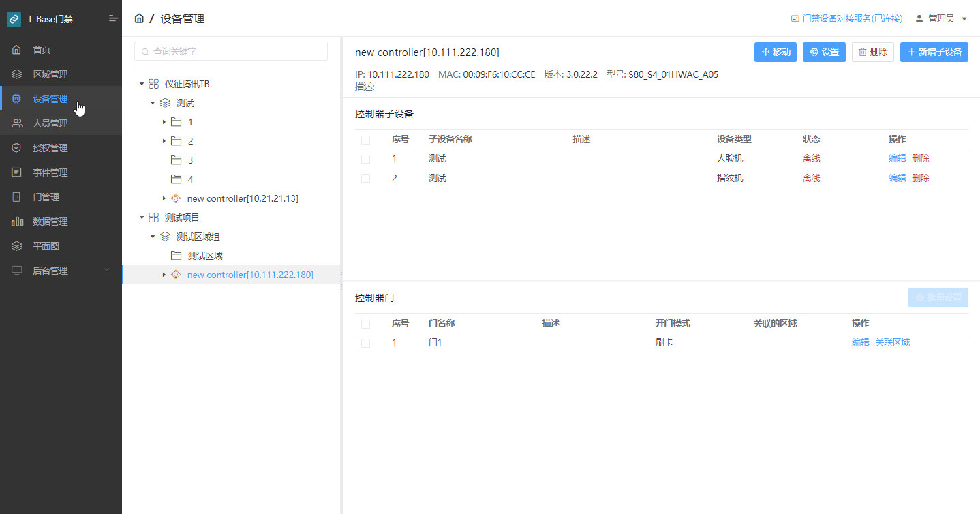Open 人员管理 in the sidebar menu
Image resolution: width=980 pixels, height=514 pixels.
tap(61, 123)
